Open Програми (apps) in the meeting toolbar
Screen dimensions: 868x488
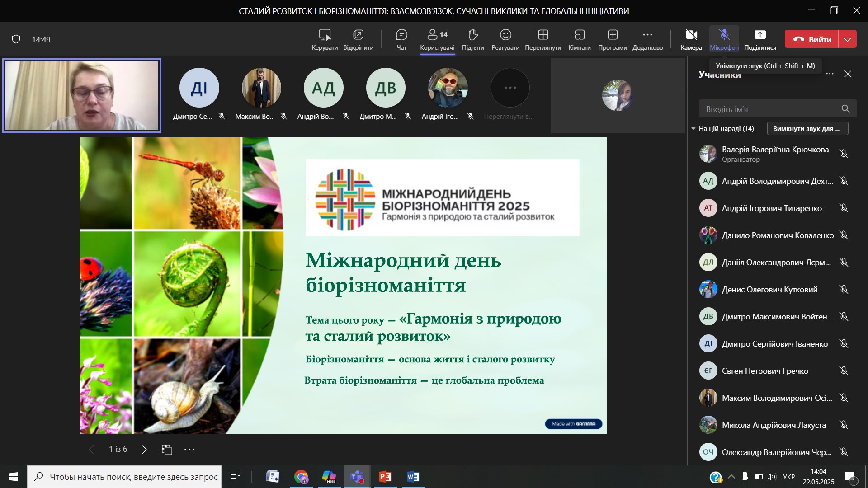pos(613,39)
